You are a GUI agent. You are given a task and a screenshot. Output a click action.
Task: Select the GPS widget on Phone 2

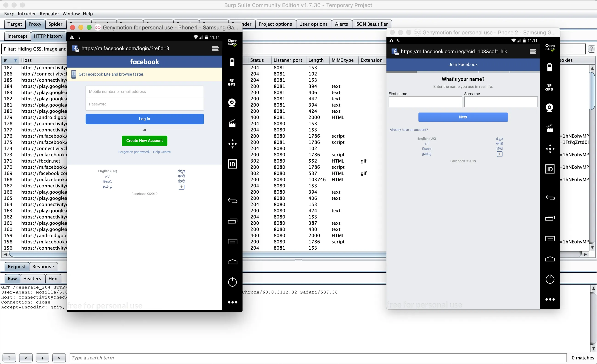pyautogui.click(x=549, y=87)
